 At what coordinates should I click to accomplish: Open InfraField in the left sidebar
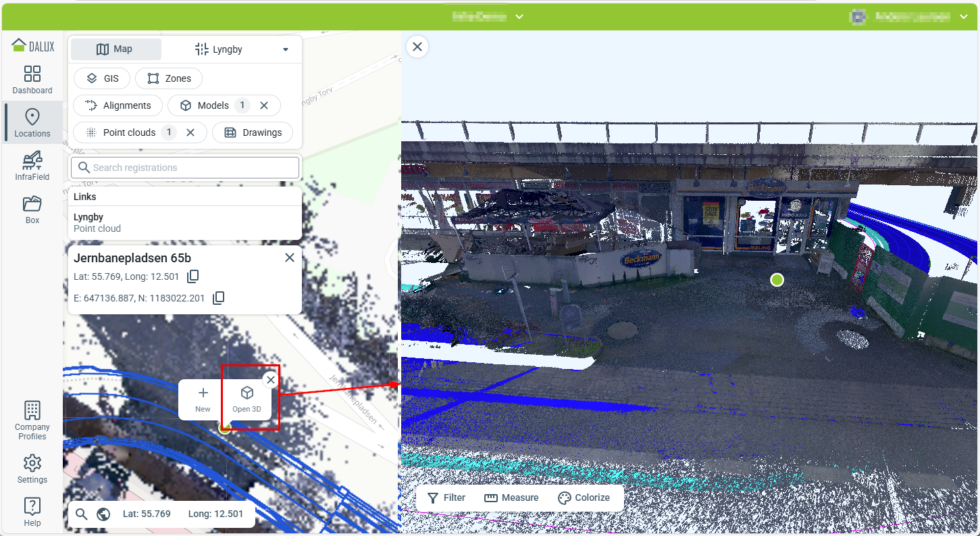[x=32, y=166]
